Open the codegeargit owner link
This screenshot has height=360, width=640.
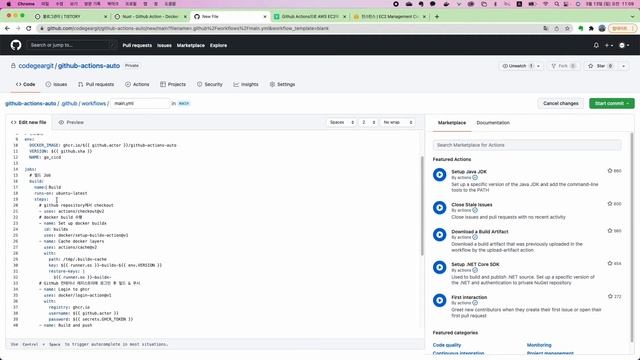point(36,66)
